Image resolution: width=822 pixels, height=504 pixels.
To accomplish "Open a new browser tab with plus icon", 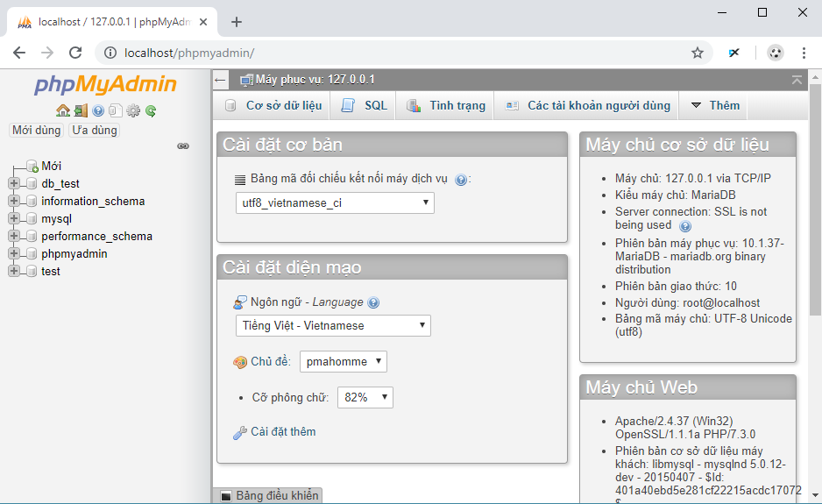I will pyautogui.click(x=237, y=22).
